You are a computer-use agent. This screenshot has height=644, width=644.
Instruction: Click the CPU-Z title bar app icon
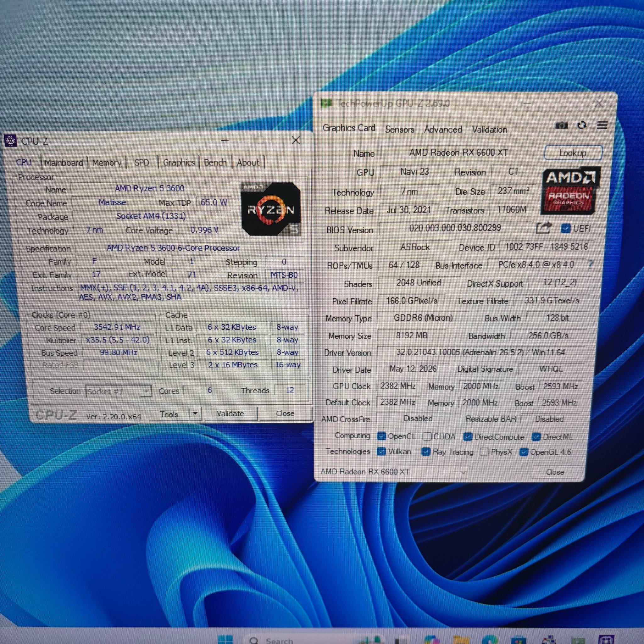pos(11,141)
